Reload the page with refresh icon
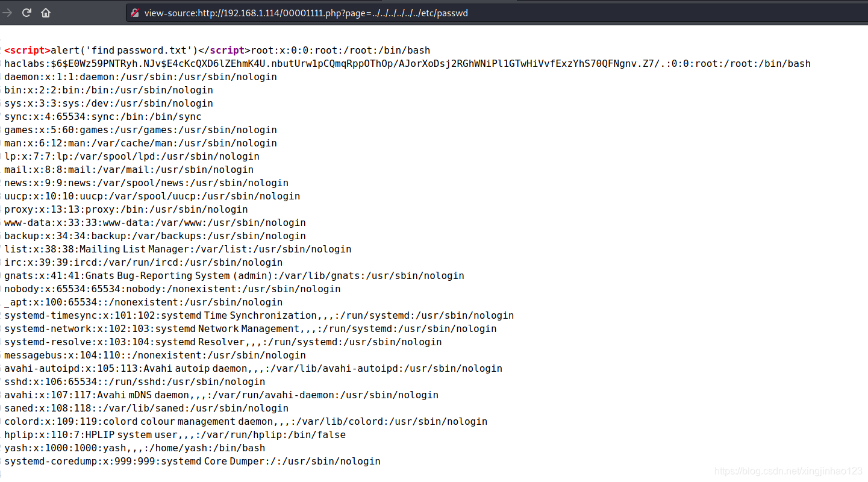 pos(27,13)
